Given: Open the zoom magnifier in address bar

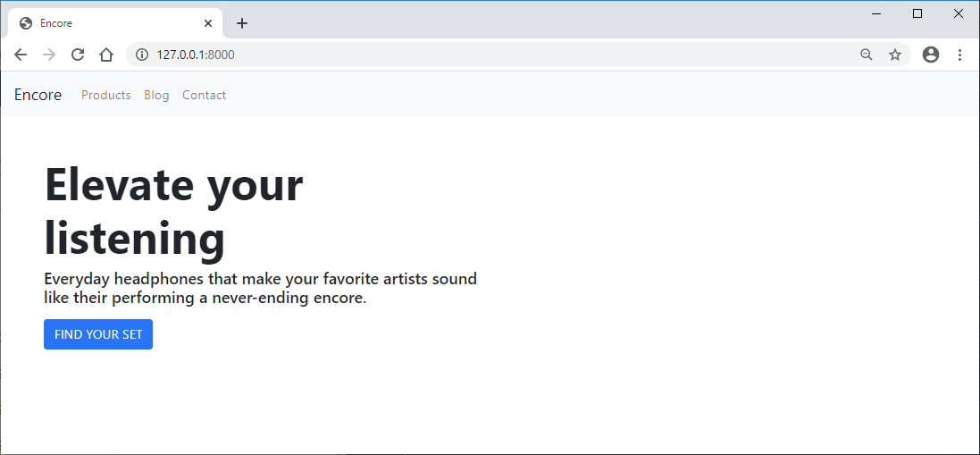Looking at the screenshot, I should click(867, 55).
